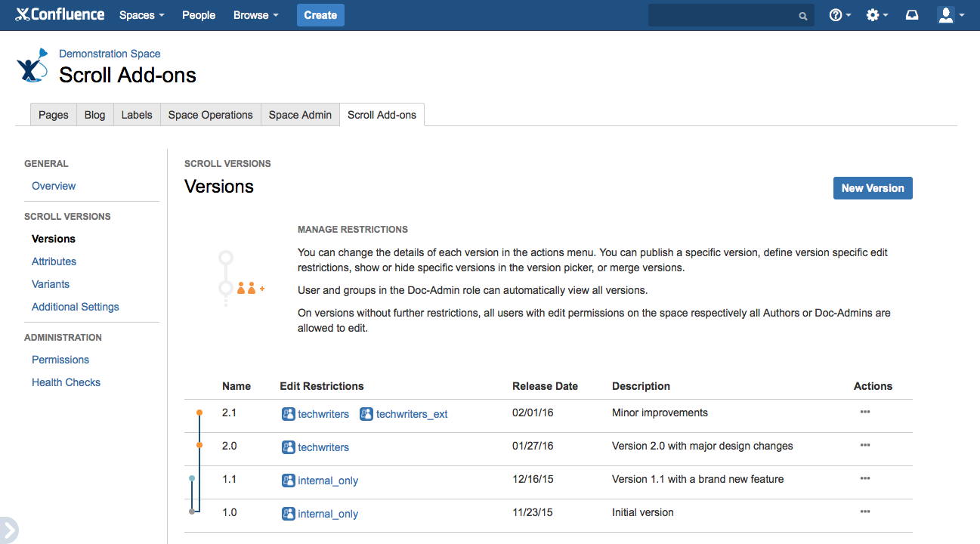Viewport: 980px width, 544px height.
Task: Click description 'Version 2.0 with major design changes'
Action: [x=703, y=446]
